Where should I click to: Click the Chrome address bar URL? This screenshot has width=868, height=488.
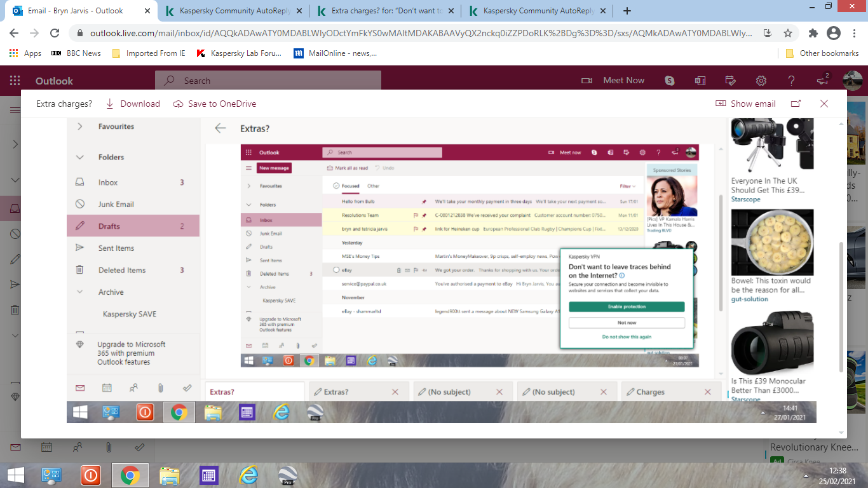(x=421, y=33)
